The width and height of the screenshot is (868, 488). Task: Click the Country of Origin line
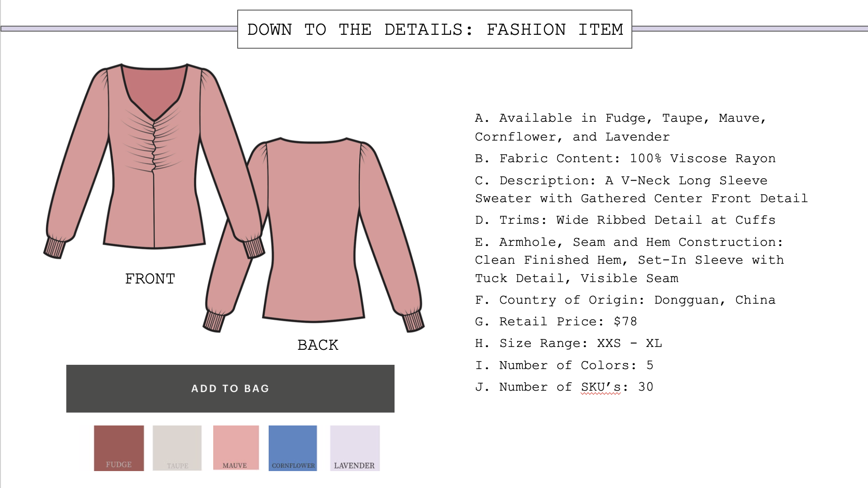(x=625, y=300)
